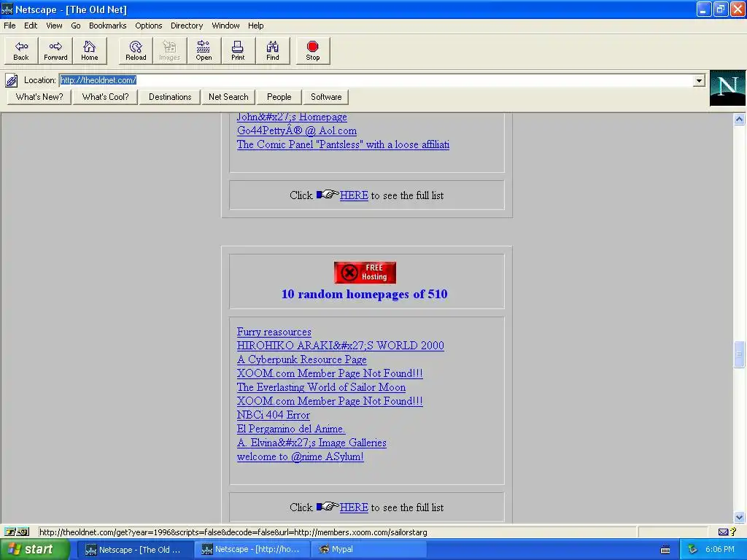The height and width of the screenshot is (560, 747).
Task: Click the 10 random homepages of 510 heading
Action: 365,295
